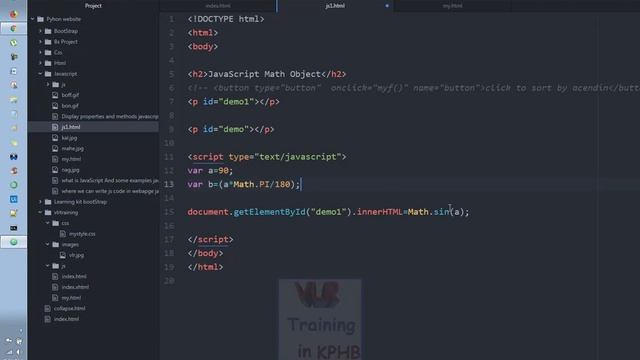
Task: Click Math.sin in line 15
Action: (x=429, y=212)
